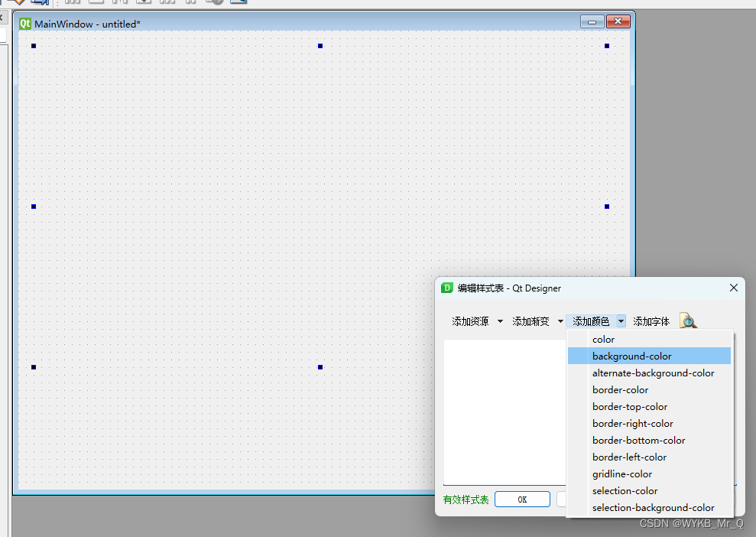Click the 添加资源 (Add Resource) button
Viewport: 756px width, 537px height.
470,321
